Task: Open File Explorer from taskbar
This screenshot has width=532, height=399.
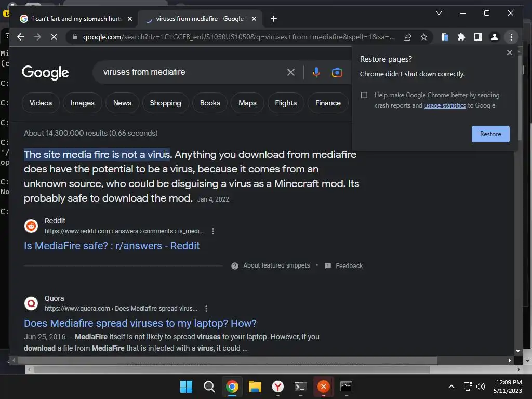Action: pyautogui.click(x=255, y=387)
